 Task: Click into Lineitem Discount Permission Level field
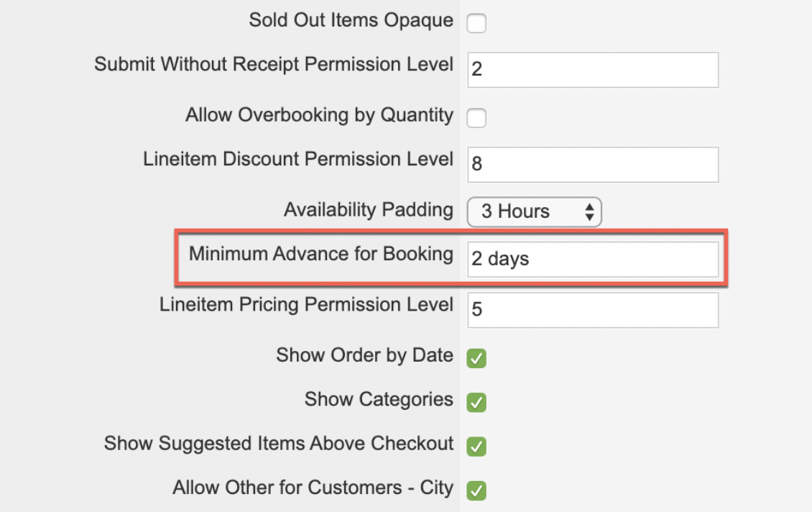point(593,165)
